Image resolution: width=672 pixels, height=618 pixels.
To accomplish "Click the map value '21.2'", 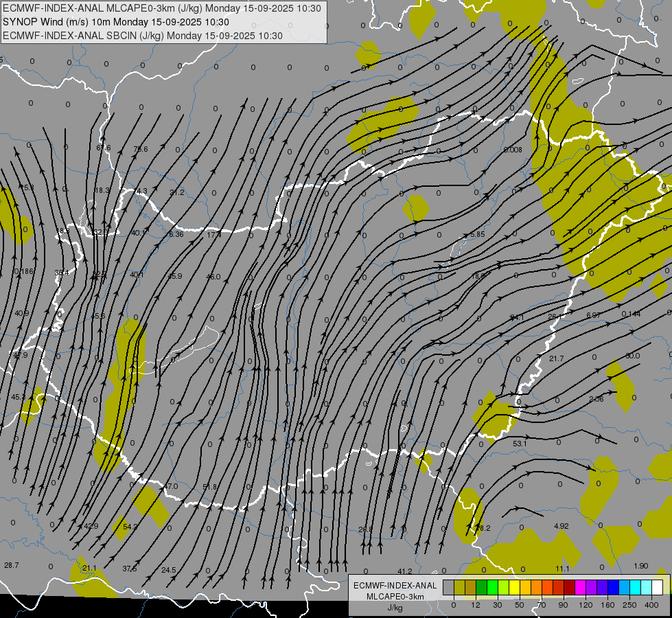I will 177,192.
